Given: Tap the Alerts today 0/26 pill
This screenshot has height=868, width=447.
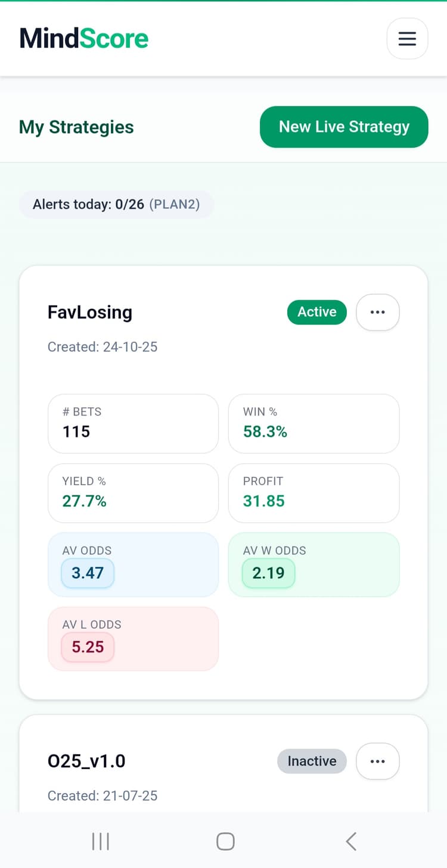Looking at the screenshot, I should 116,205.
